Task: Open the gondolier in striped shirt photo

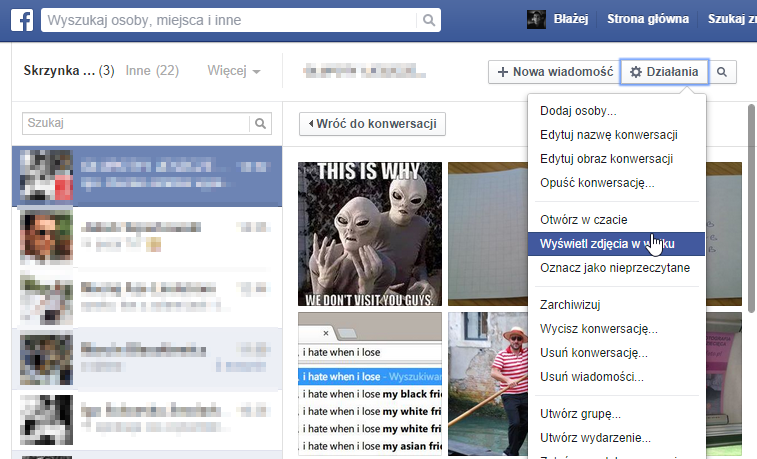Action: click(x=488, y=384)
